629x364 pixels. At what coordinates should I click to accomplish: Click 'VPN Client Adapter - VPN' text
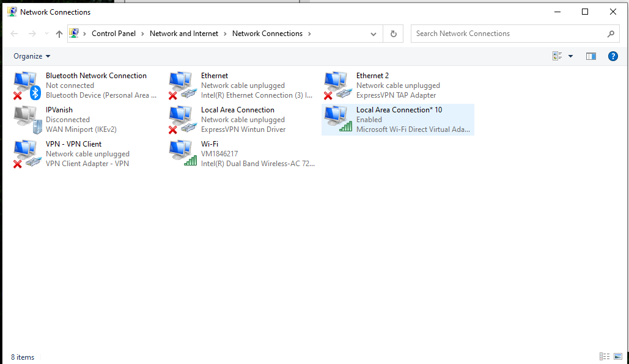[87, 164]
